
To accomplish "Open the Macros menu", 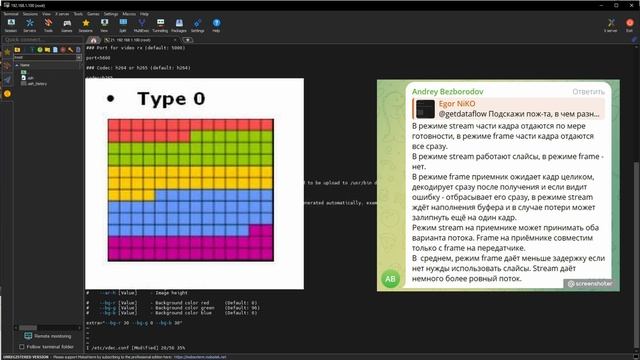I will click(129, 14).
